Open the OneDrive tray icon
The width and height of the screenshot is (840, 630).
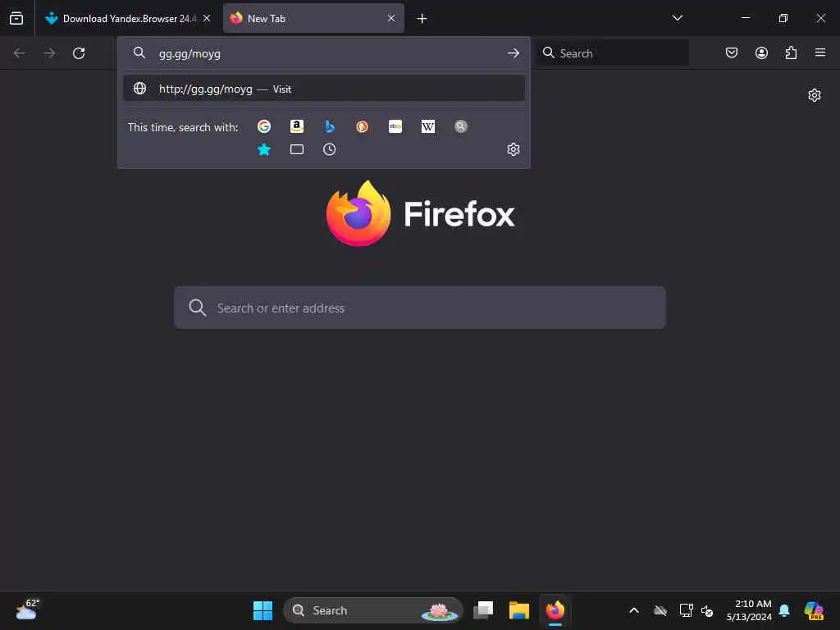coord(660,610)
